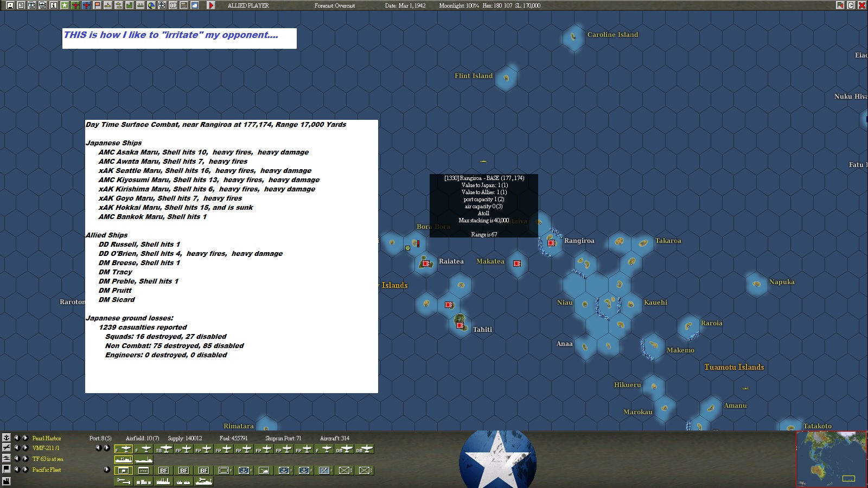Select the Napuka island hex on map
Viewport: 868px width, 488px height.
tap(757, 284)
